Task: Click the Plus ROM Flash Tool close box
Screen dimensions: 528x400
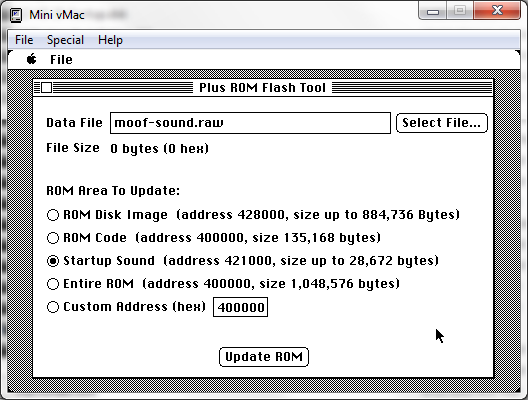Action: 46,88
